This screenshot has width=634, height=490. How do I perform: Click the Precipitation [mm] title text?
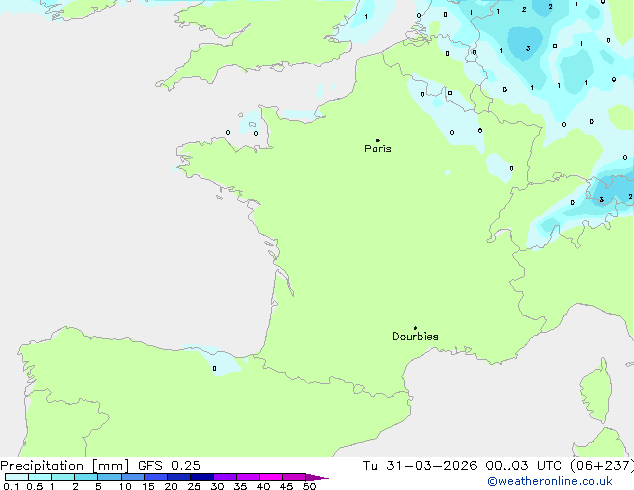click(65, 466)
